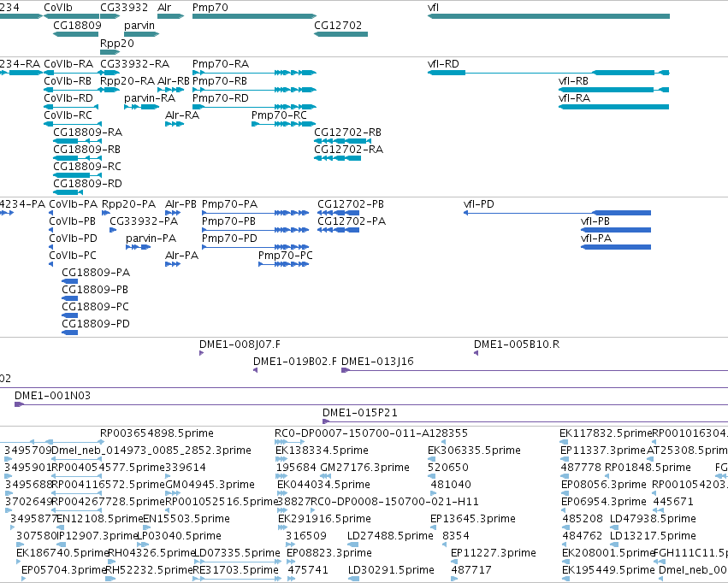The width and height of the screenshot is (728, 583).
Task: Select transcript CG12702-RA
Action: pos(338,158)
